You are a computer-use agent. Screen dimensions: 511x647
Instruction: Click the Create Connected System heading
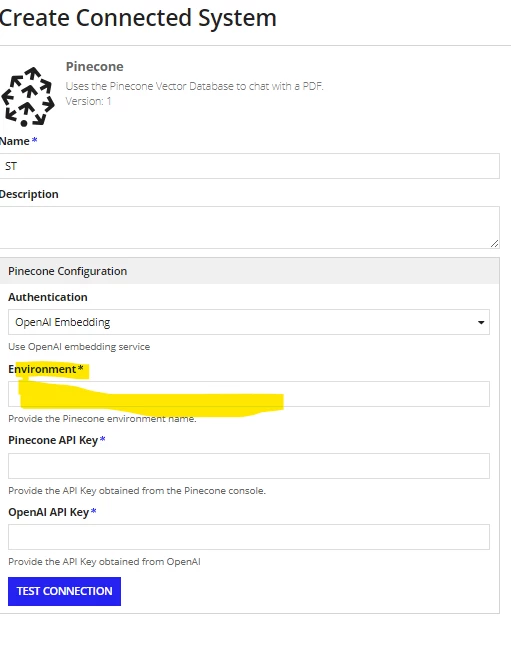point(138,18)
